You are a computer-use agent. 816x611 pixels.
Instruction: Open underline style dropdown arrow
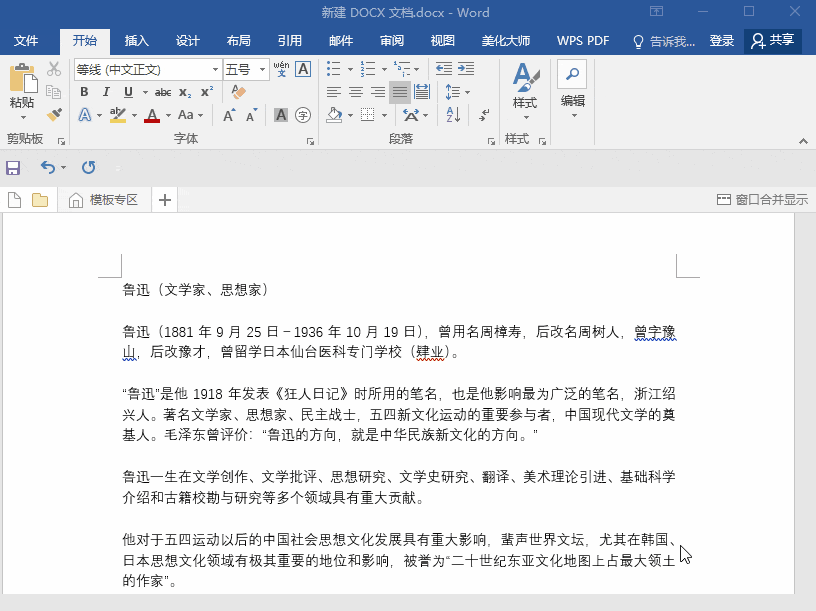coord(145,93)
